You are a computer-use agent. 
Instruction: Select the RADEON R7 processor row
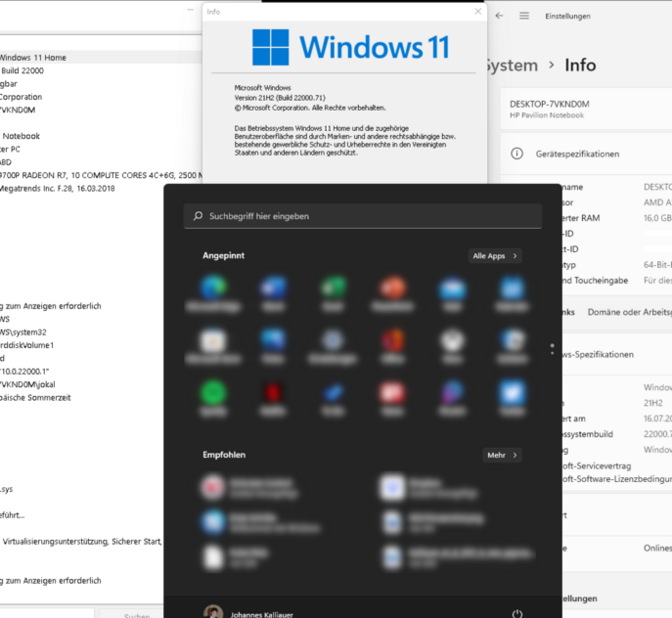[101, 175]
